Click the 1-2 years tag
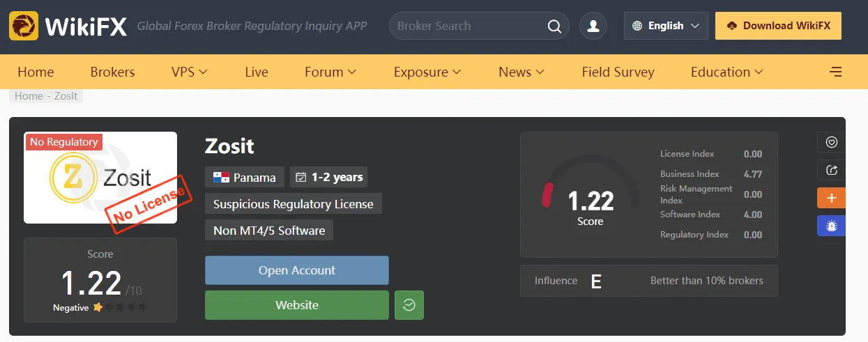This screenshot has height=342, width=868. pos(328,177)
